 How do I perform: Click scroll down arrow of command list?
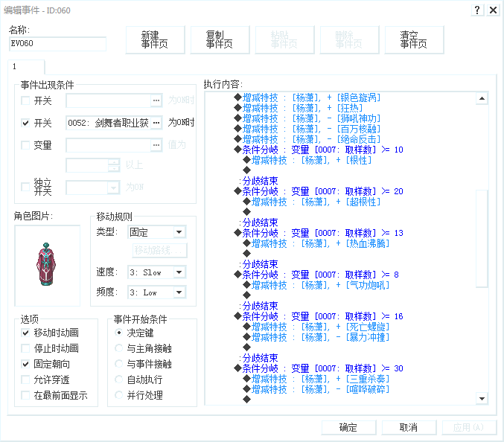tap(482, 399)
